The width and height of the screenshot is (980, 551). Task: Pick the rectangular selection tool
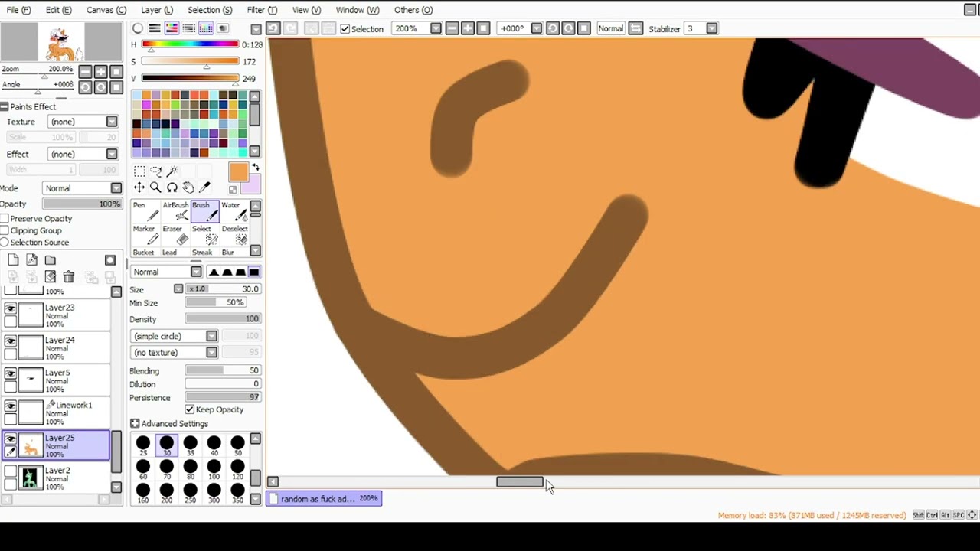(139, 171)
